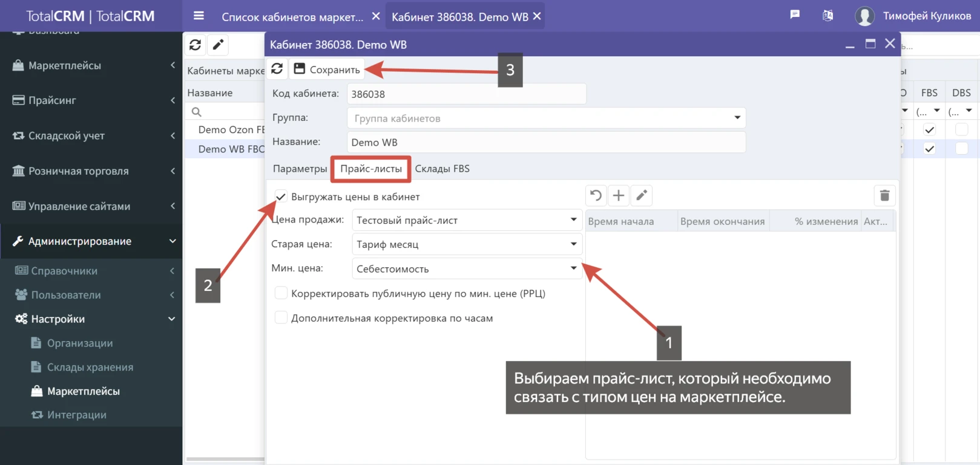Uncheck Выгружать цены в кабинет checkbox
Viewport: 980px width, 465px height.
coord(281,197)
